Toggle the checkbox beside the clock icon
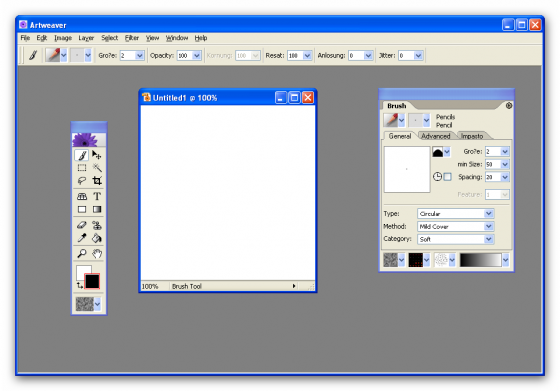 click(x=448, y=177)
